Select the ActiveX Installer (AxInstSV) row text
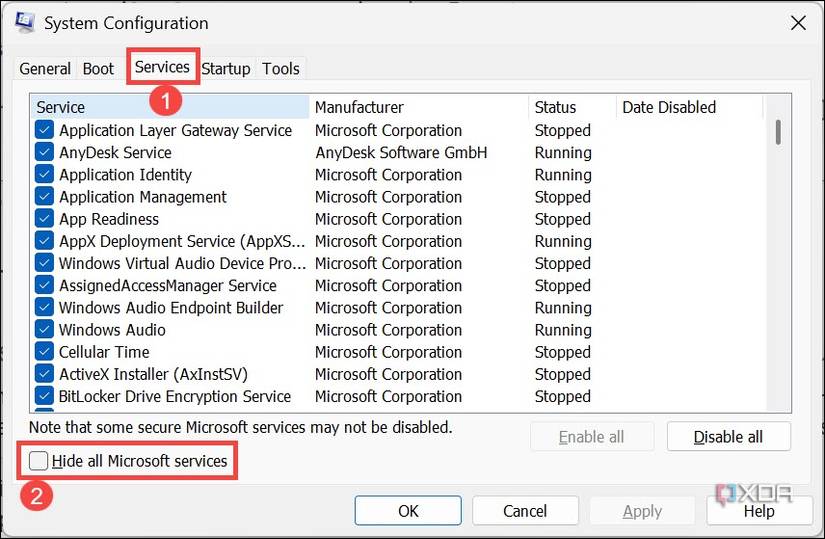The height and width of the screenshot is (539, 825). [x=153, y=373]
